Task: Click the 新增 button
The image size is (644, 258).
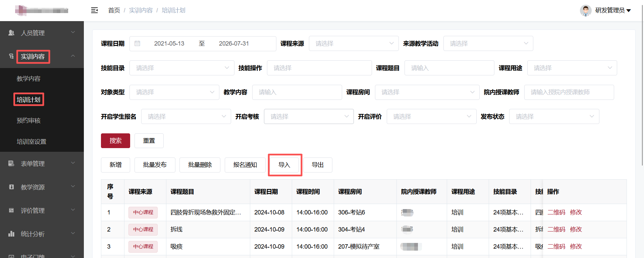Action: point(115,165)
